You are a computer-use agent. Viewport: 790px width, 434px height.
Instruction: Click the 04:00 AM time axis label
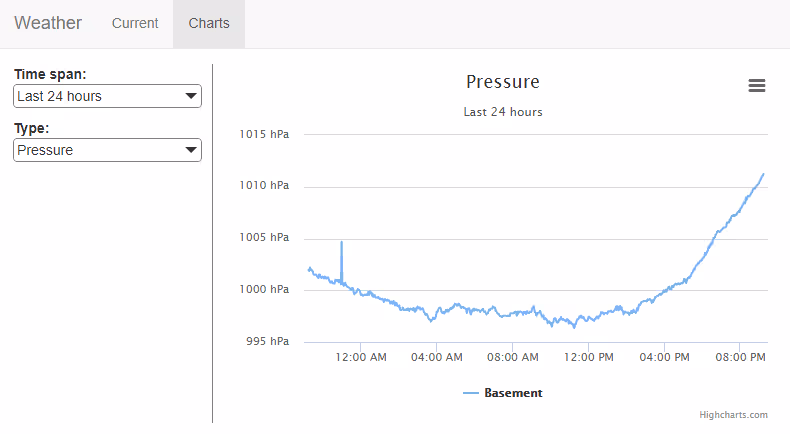pyautogui.click(x=437, y=357)
